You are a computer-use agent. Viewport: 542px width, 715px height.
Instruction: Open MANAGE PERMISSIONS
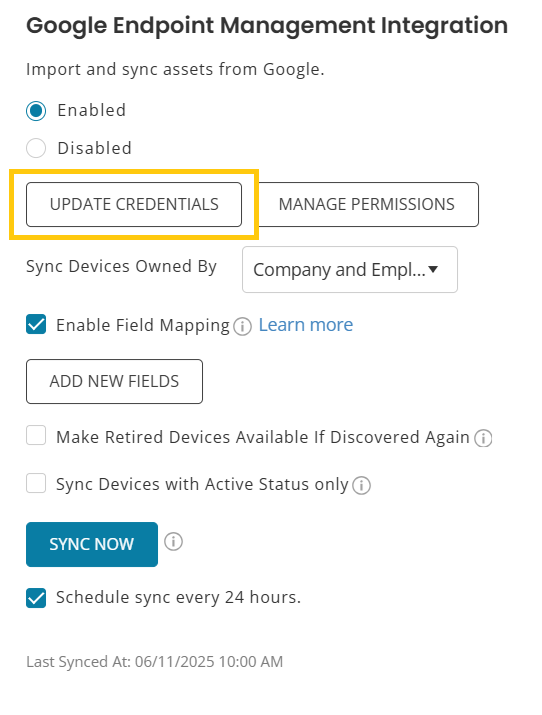(x=367, y=204)
